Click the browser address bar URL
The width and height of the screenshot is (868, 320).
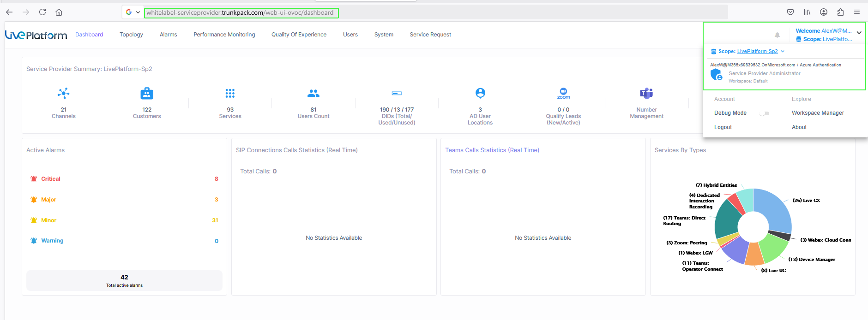coord(240,13)
